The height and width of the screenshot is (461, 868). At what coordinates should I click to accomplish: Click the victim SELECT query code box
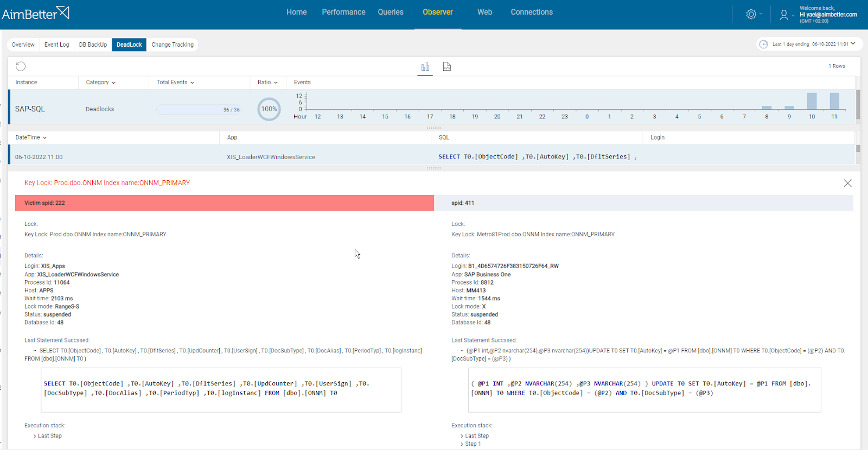click(221, 390)
